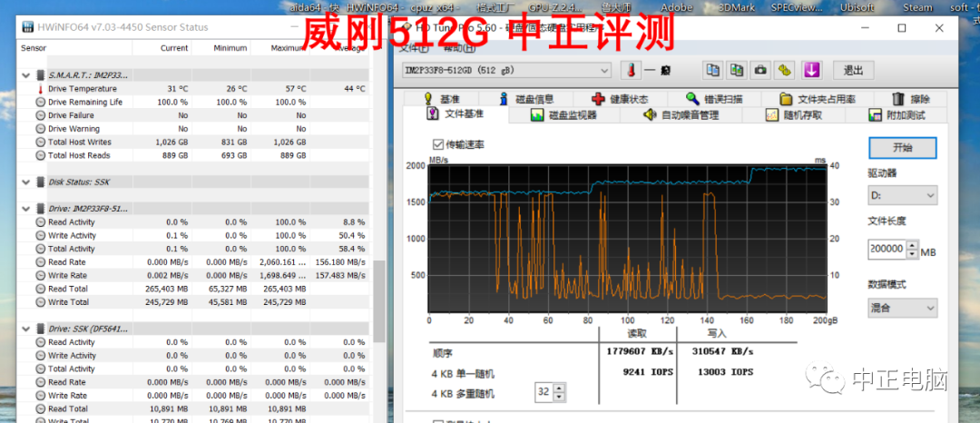Click the icon beside Total Host Writes

pyautogui.click(x=41, y=142)
